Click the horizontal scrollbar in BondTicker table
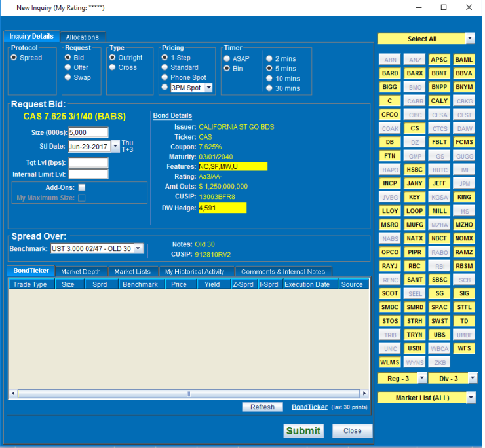 189,394
